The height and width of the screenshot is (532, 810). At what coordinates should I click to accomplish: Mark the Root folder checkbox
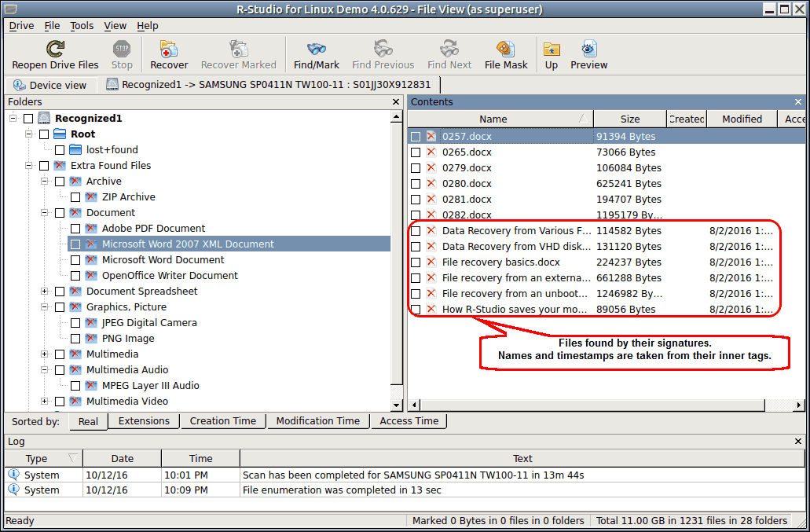pos(44,134)
